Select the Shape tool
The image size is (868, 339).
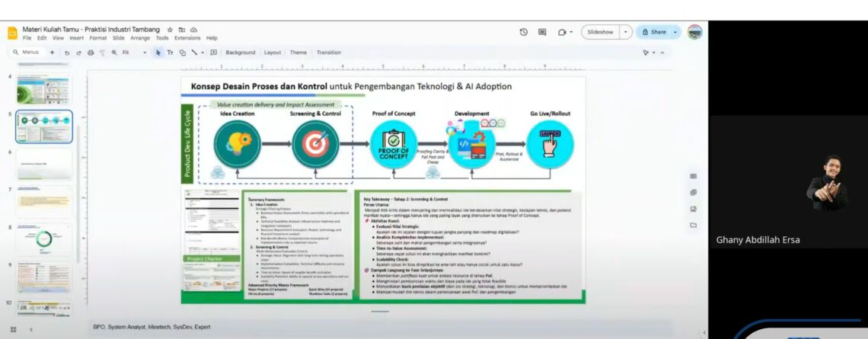point(183,53)
